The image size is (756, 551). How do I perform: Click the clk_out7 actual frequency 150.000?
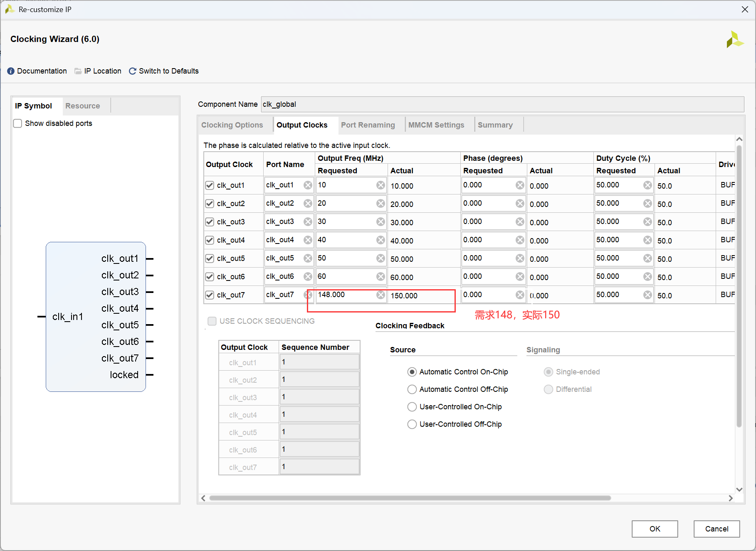tap(404, 296)
